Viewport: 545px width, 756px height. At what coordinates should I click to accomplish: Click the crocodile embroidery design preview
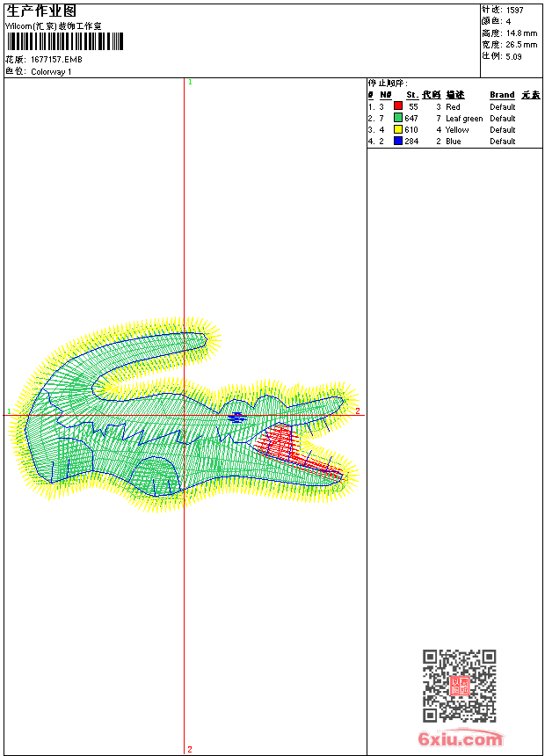185,415
